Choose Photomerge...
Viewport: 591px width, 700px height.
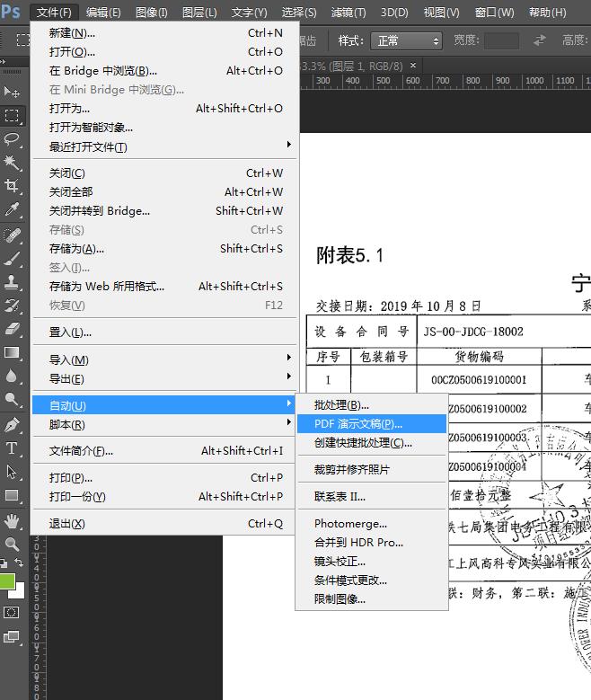coord(372,523)
